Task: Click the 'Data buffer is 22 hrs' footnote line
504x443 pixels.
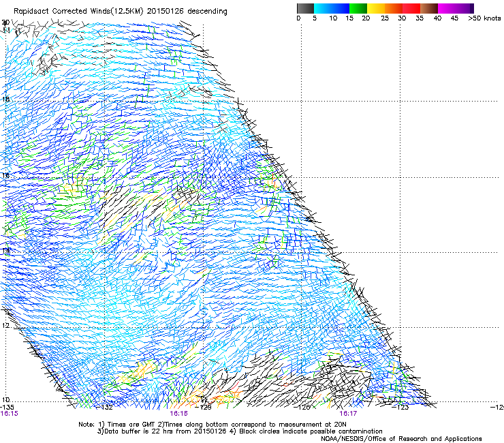Action: (240, 431)
